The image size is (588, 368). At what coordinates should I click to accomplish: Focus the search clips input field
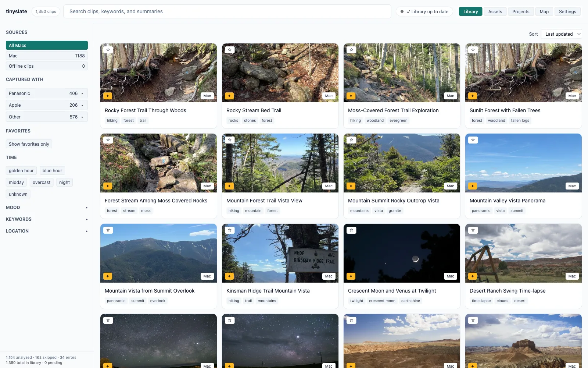point(227,11)
